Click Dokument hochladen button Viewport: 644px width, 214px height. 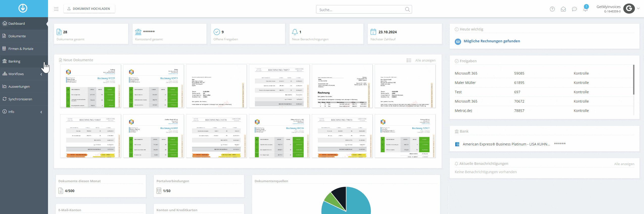point(89,9)
